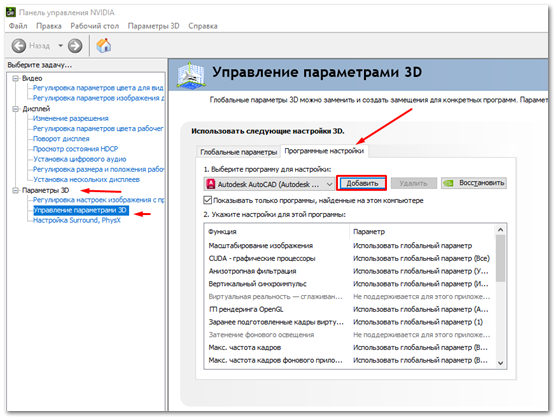Select Анизотропная фильтрация setting row
557x420 pixels.
click(350, 271)
